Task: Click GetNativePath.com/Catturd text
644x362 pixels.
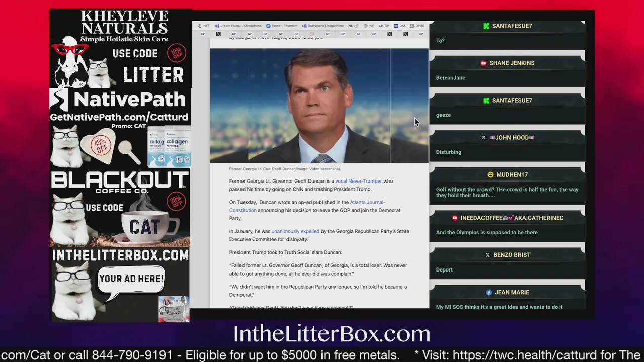Action: tap(119, 117)
